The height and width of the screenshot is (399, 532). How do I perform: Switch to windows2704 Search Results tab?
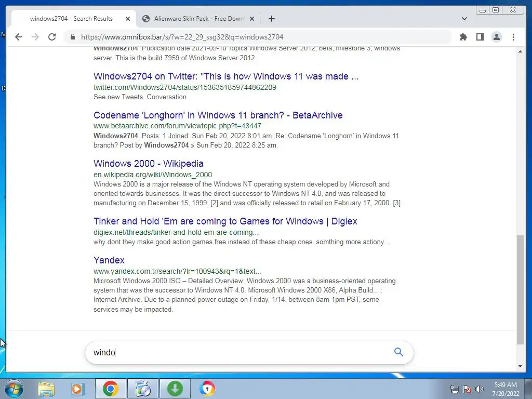71,19
